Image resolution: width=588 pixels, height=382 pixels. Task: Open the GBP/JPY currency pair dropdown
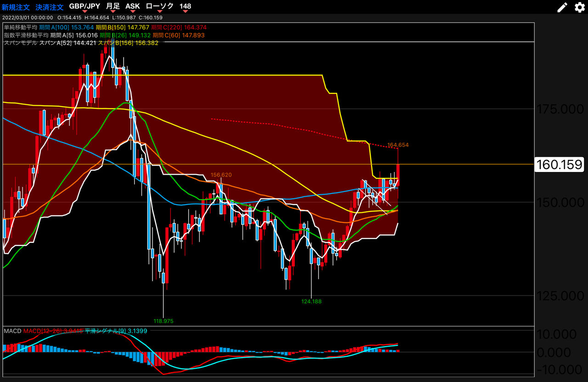(x=85, y=6)
